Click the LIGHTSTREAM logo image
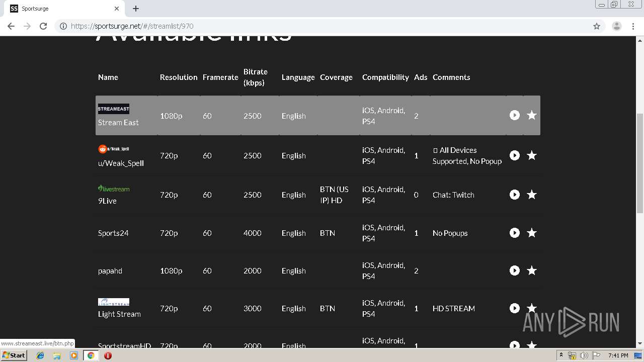Screen dimensions: 644x362 point(113,302)
